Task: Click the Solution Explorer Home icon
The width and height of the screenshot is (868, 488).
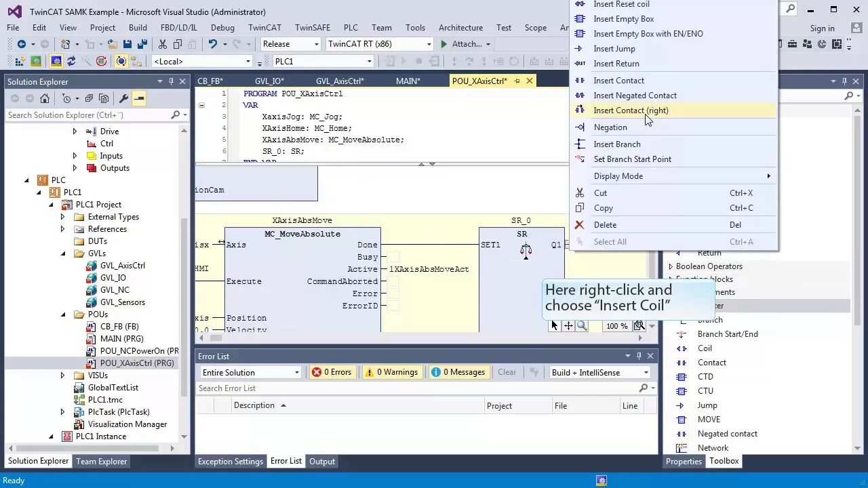Action: click(x=44, y=98)
